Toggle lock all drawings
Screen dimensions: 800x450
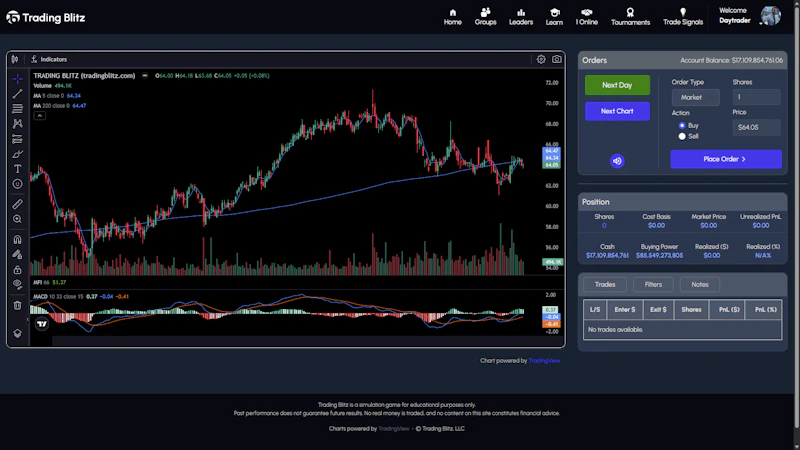tap(17, 269)
